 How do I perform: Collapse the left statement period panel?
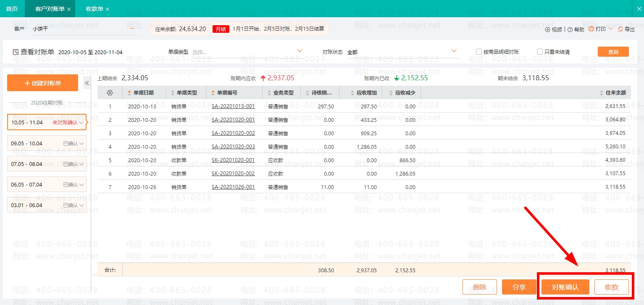pyautogui.click(x=87, y=83)
